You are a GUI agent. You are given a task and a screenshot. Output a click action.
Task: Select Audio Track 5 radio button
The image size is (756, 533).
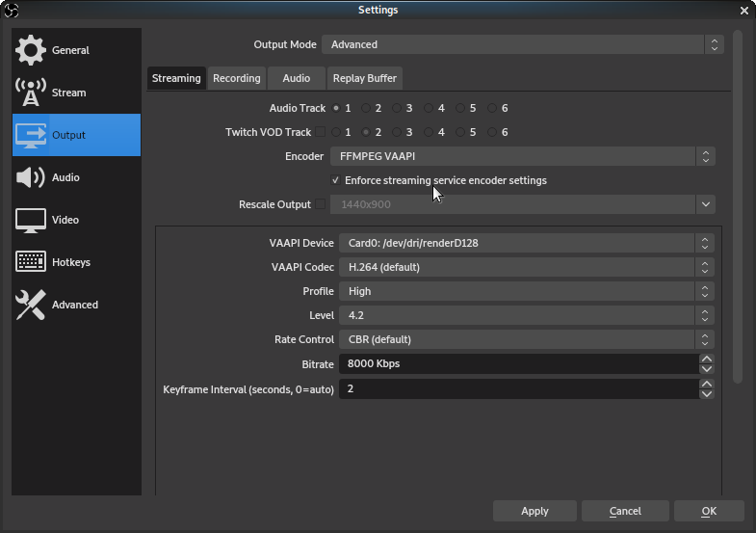point(460,108)
